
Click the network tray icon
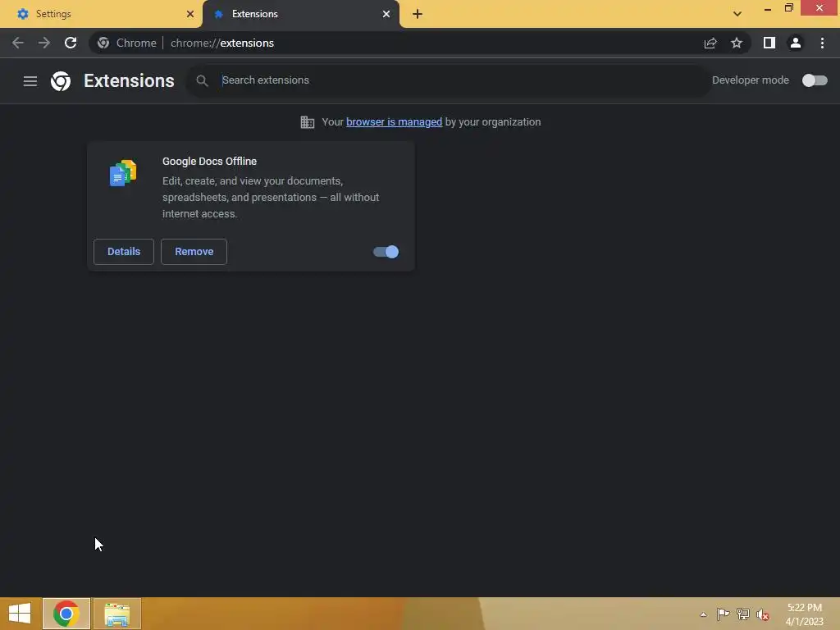pyautogui.click(x=743, y=614)
